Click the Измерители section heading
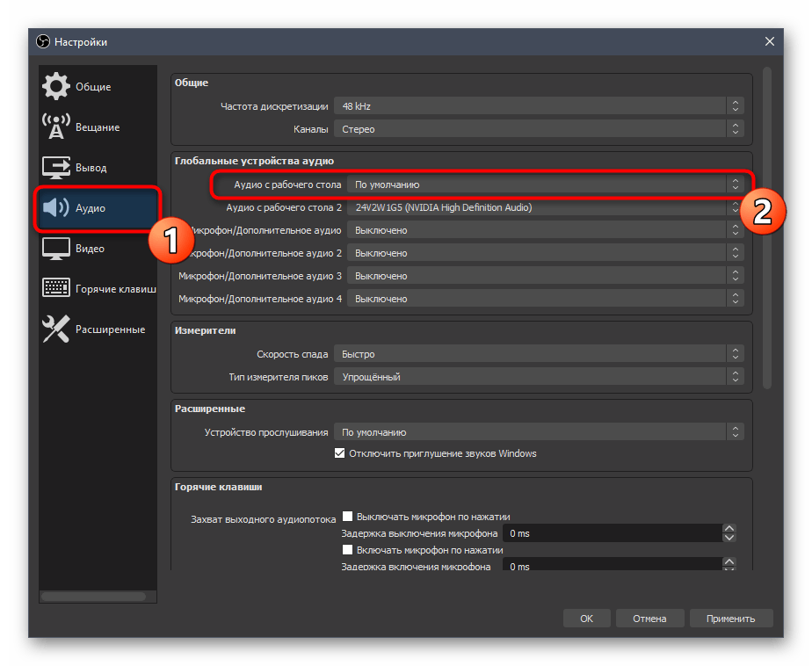Screen dimensions: 812x666 point(205,329)
